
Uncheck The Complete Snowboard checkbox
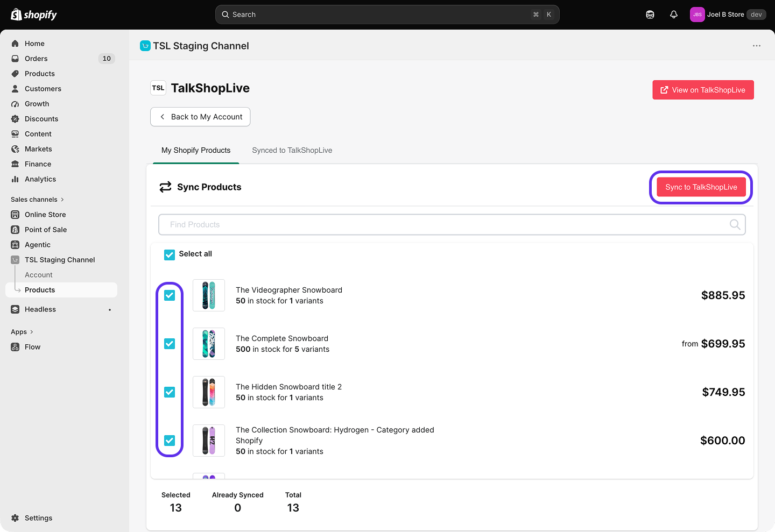coord(170,344)
